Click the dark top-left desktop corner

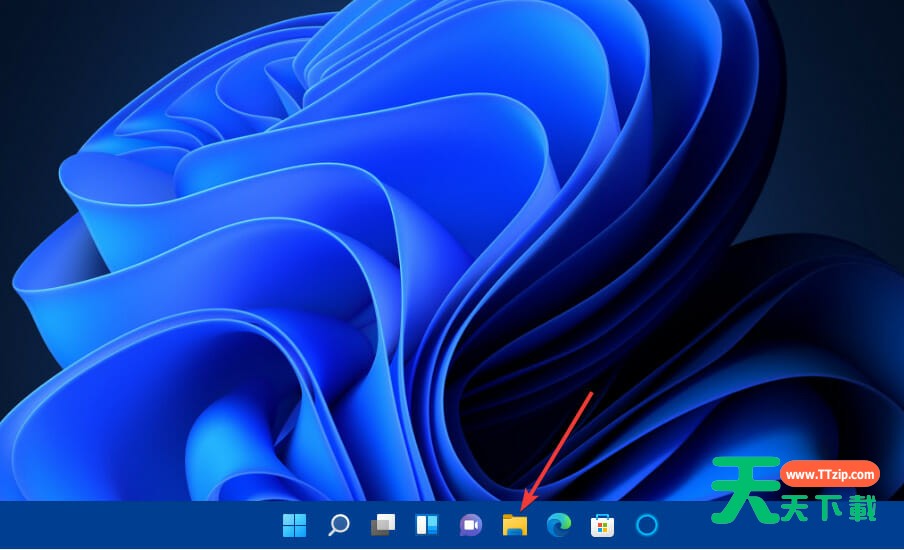(x=20, y=20)
